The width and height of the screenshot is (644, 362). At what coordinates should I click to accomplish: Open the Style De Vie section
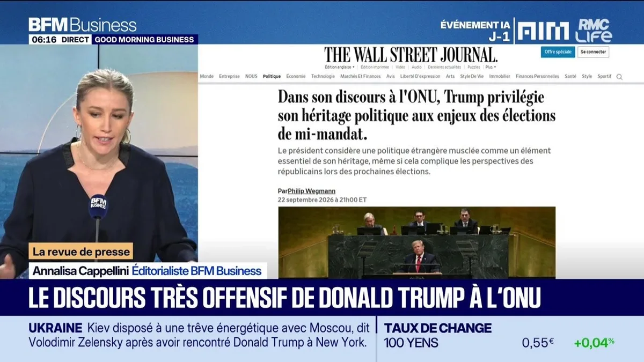click(472, 76)
